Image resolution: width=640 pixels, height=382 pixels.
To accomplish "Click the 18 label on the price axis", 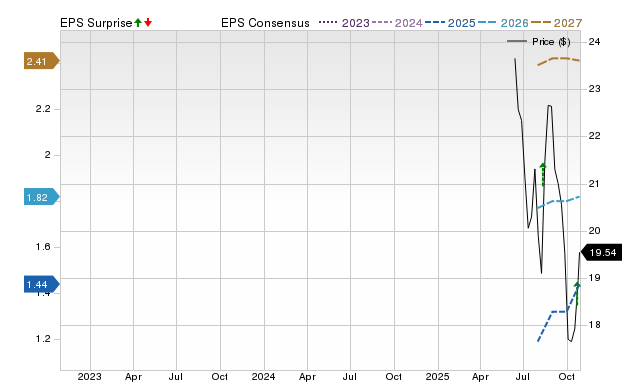I will coord(595,324).
